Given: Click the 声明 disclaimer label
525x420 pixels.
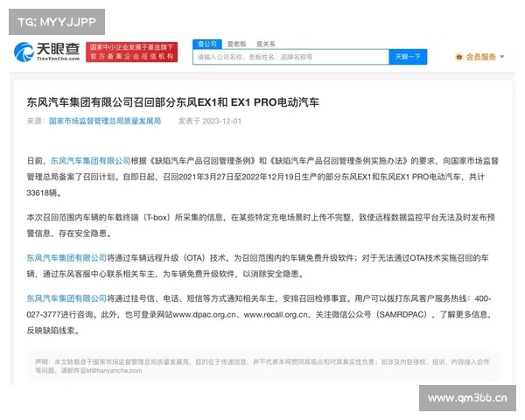Looking at the screenshot, I should point(43,361).
